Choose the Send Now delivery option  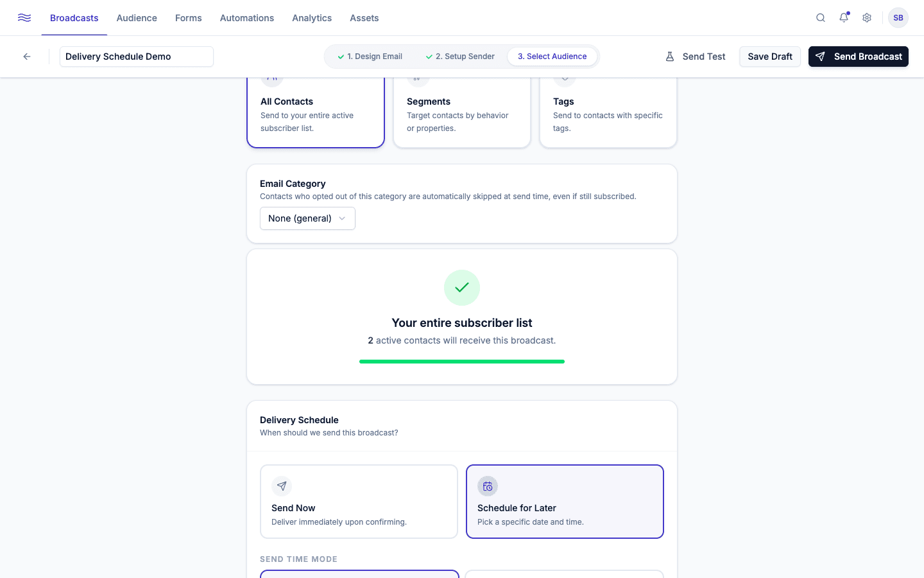click(359, 502)
